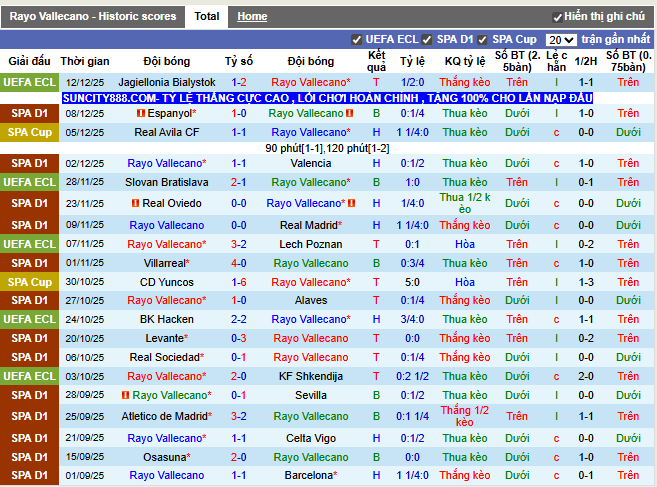Open the 1-2 score on 12/12/25
The image size is (657, 487).
tap(239, 82)
